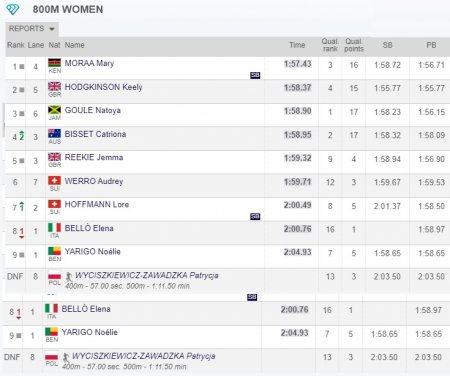The width and height of the screenshot is (450, 376).
Task: Click the dropdown arrow beside REPORTS
Action: pyautogui.click(x=52, y=29)
